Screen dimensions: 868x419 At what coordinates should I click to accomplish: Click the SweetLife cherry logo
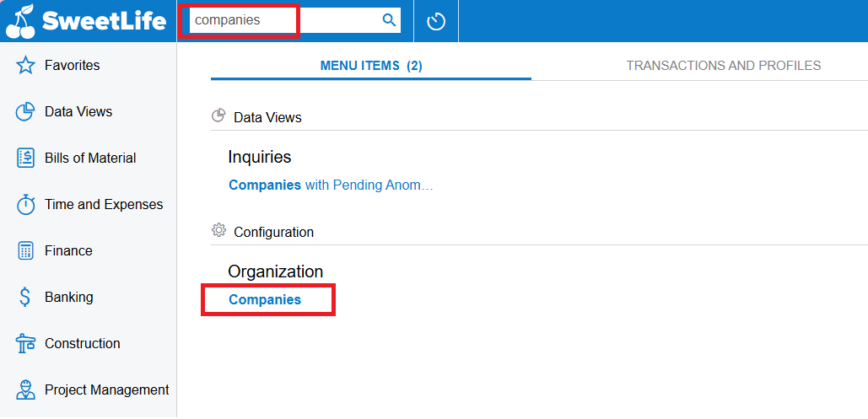pos(21,21)
